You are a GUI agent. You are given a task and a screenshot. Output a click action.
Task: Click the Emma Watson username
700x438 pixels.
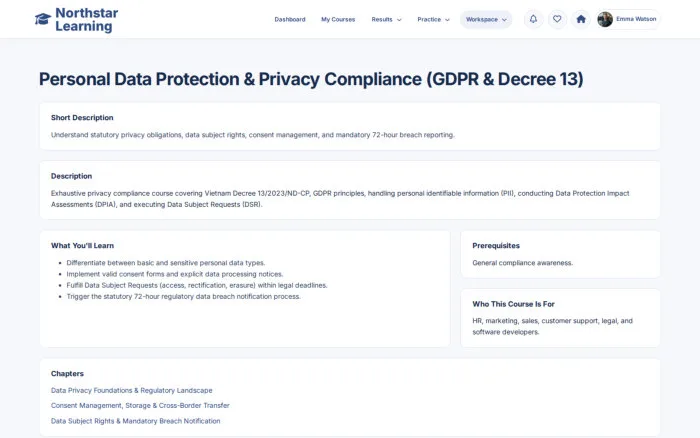pos(636,19)
